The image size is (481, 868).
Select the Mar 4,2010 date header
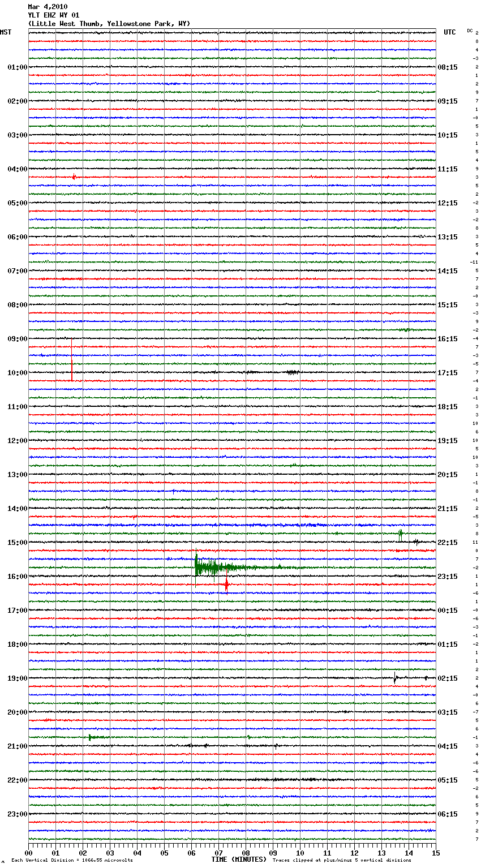coord(48,7)
